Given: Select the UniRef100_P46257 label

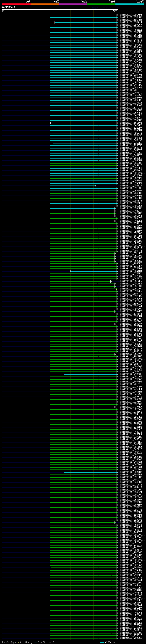Looking at the screenshot, I should point(131,95).
